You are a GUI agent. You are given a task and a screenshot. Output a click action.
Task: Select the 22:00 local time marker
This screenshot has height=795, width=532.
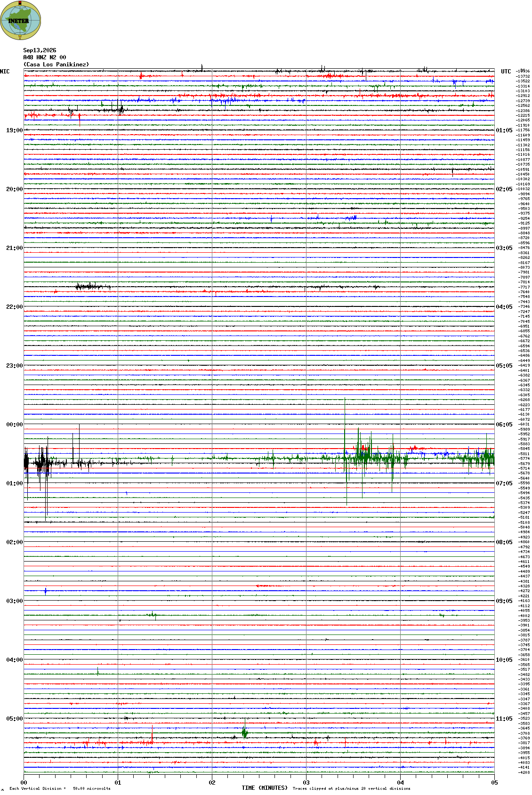click(14, 307)
